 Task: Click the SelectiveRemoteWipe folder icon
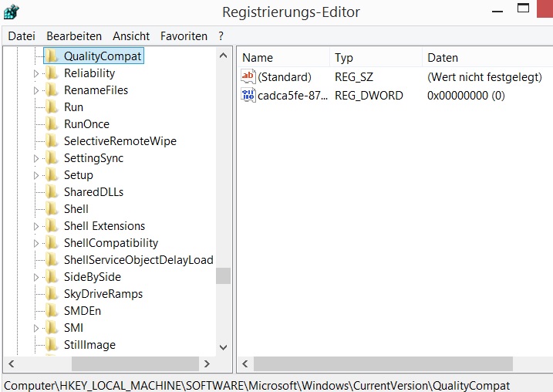52,140
